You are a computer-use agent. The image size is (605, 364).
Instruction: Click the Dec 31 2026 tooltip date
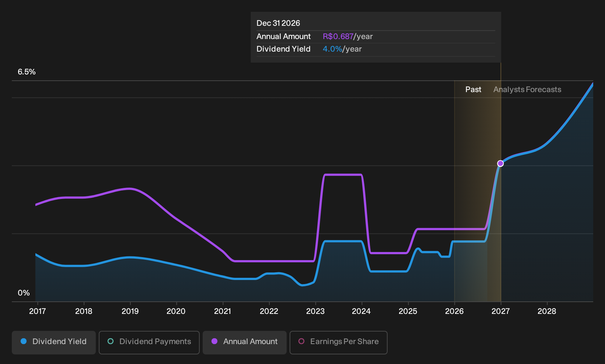(278, 23)
